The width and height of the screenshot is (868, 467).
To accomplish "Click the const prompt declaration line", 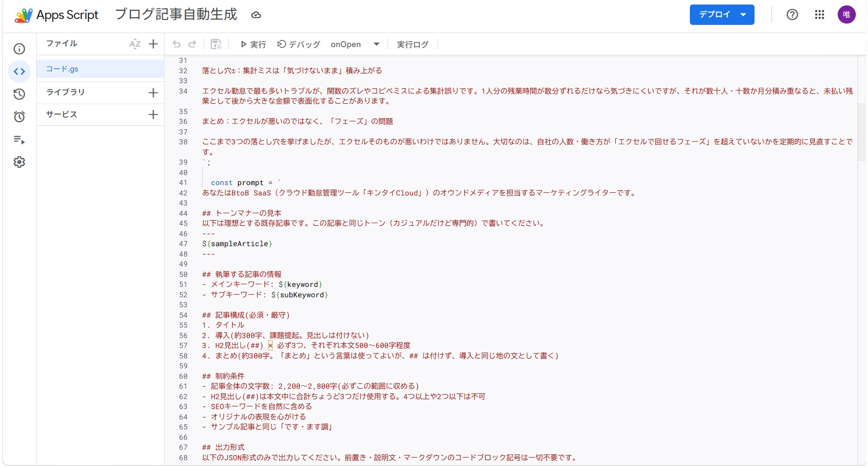I will point(246,183).
